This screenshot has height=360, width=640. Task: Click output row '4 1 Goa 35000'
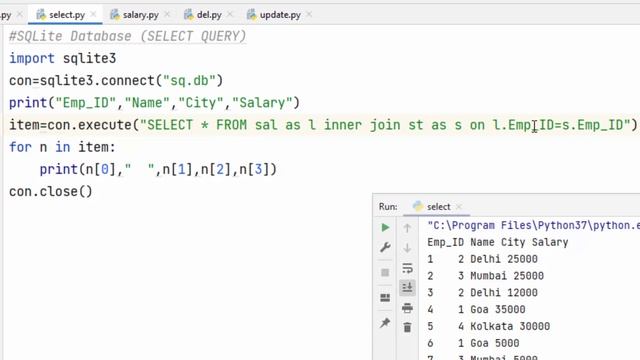(476, 309)
